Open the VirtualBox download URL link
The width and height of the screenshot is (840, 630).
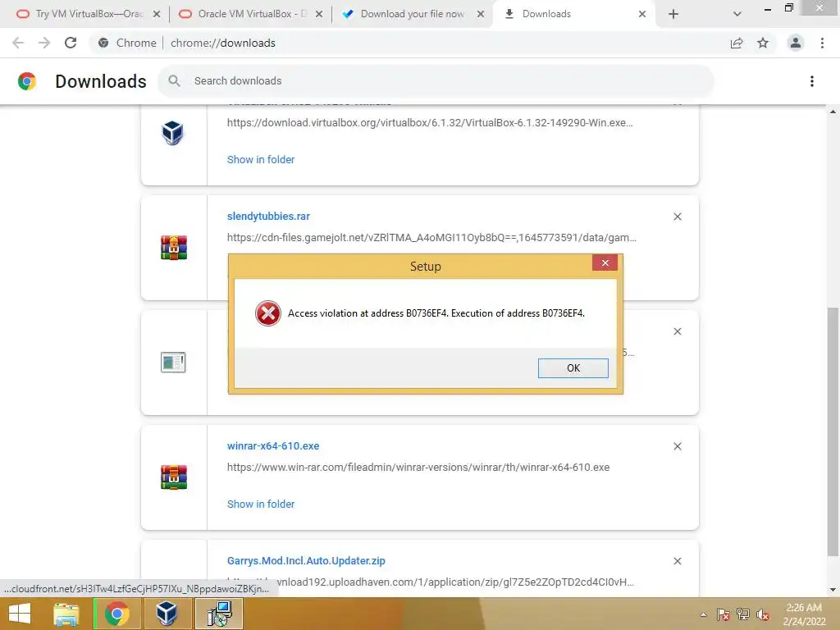[x=430, y=123]
